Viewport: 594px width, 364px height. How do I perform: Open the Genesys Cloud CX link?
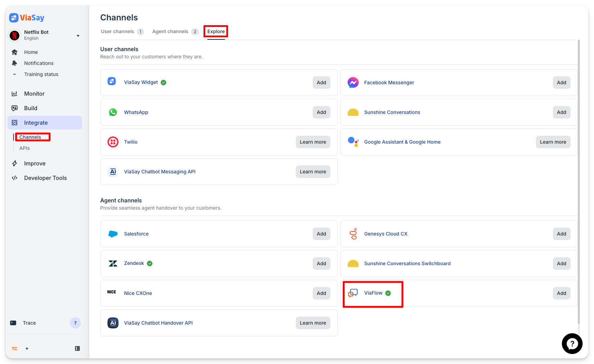coord(386,234)
